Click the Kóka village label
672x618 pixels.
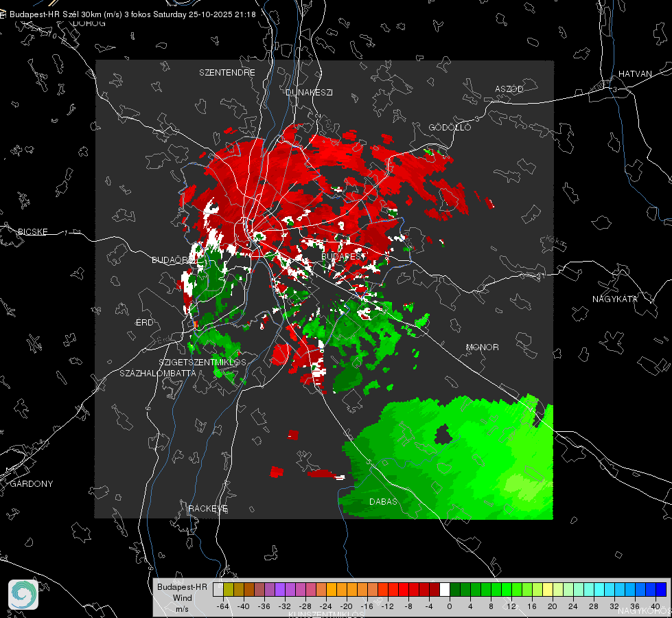pyautogui.click(x=555, y=241)
